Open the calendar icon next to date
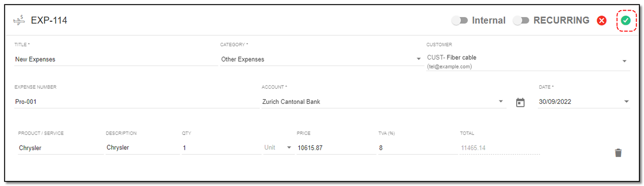The width and height of the screenshot is (644, 186). click(x=520, y=102)
